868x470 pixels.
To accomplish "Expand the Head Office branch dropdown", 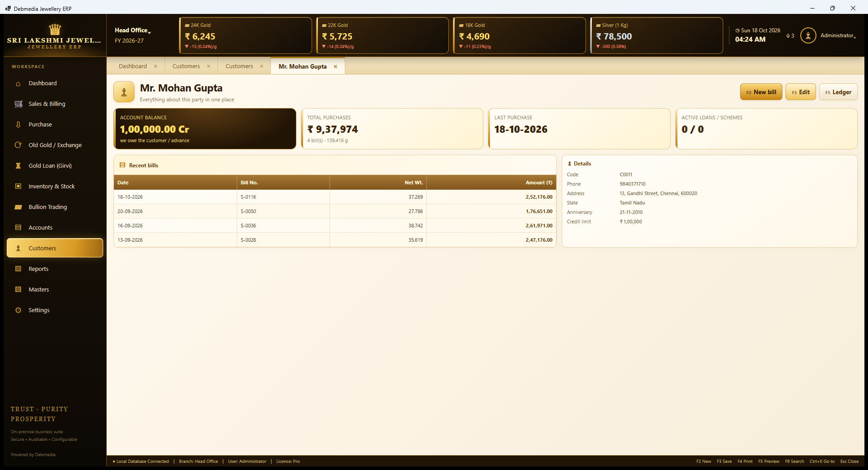I will pos(133,30).
